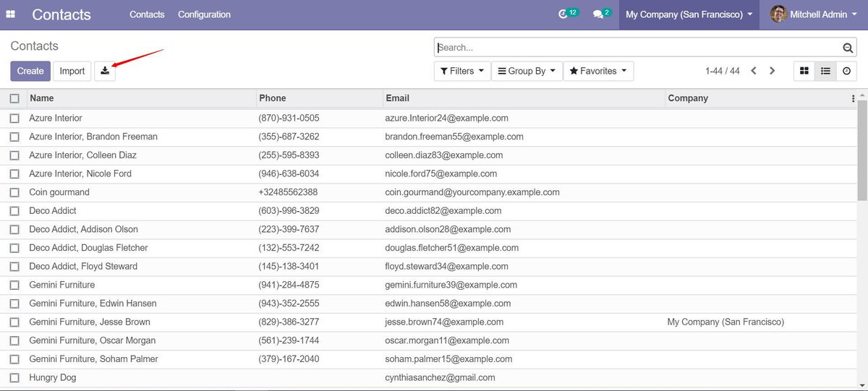Expand the Group By dropdown
The height and width of the screenshot is (391, 868).
(527, 71)
